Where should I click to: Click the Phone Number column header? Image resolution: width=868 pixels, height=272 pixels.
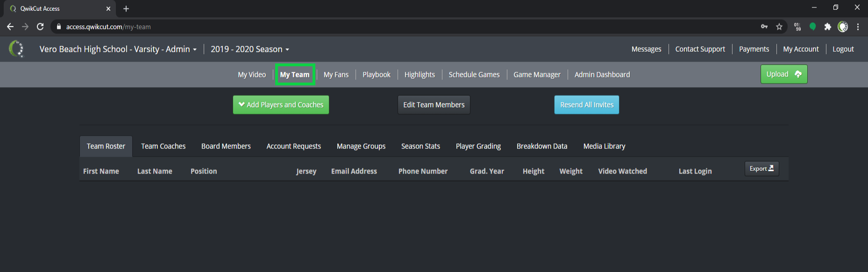coord(423,171)
